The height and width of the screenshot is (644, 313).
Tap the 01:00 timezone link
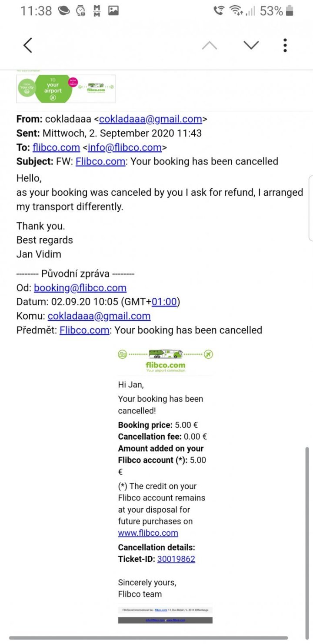tap(164, 302)
